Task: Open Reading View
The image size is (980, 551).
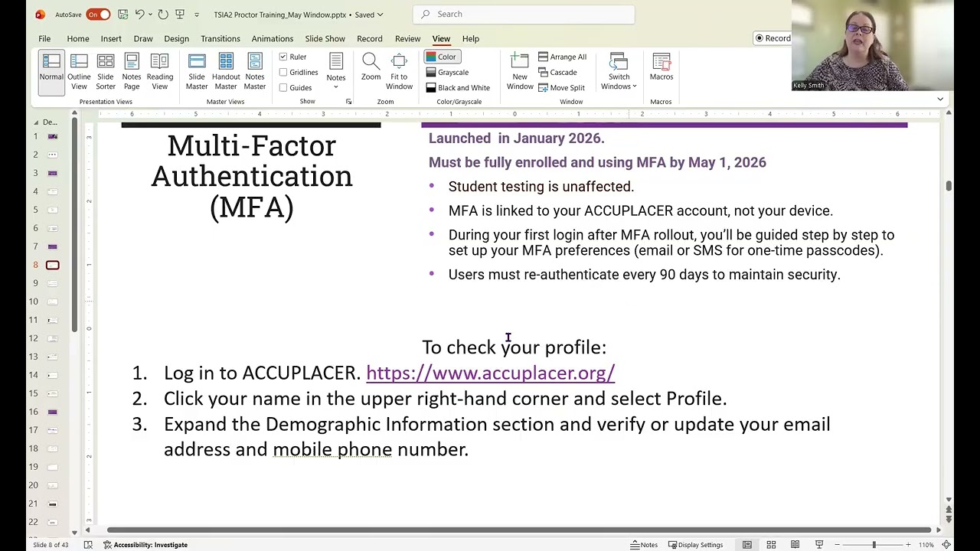Action: click(x=159, y=70)
